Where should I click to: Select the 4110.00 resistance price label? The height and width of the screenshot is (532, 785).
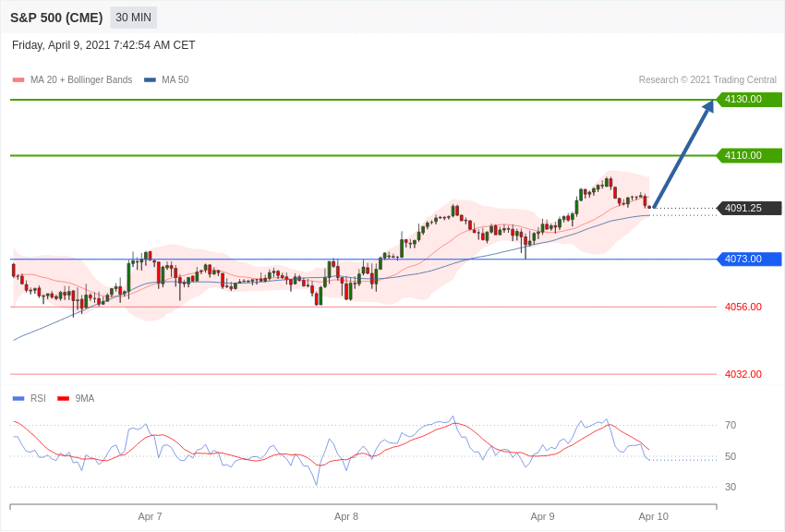click(x=750, y=155)
